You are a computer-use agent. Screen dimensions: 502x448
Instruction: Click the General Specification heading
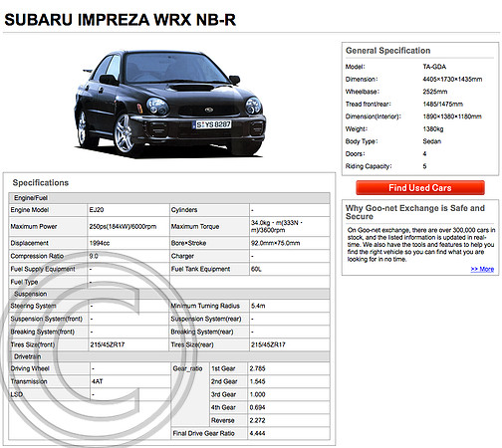coord(387,51)
